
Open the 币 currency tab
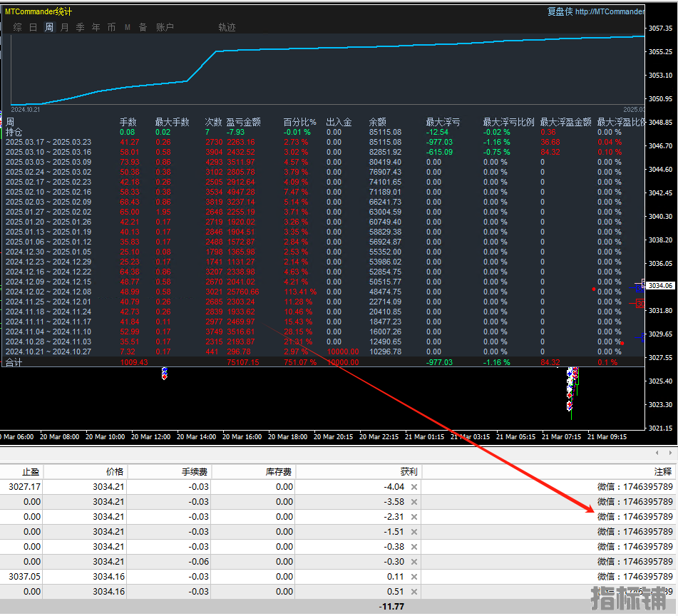pyautogui.click(x=111, y=27)
